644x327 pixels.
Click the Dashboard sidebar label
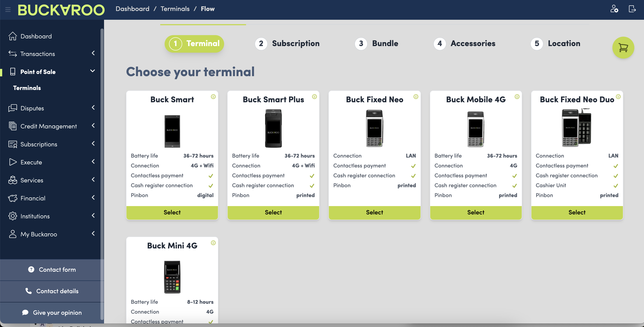click(x=36, y=36)
